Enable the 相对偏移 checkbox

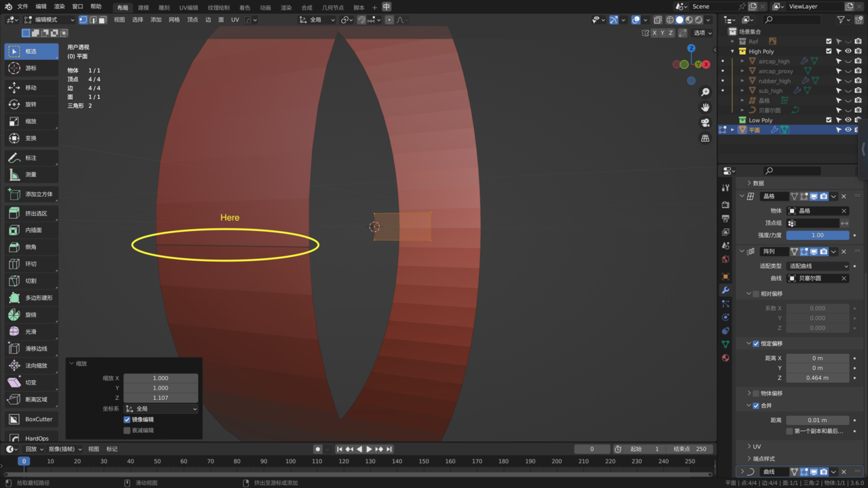[756, 294]
